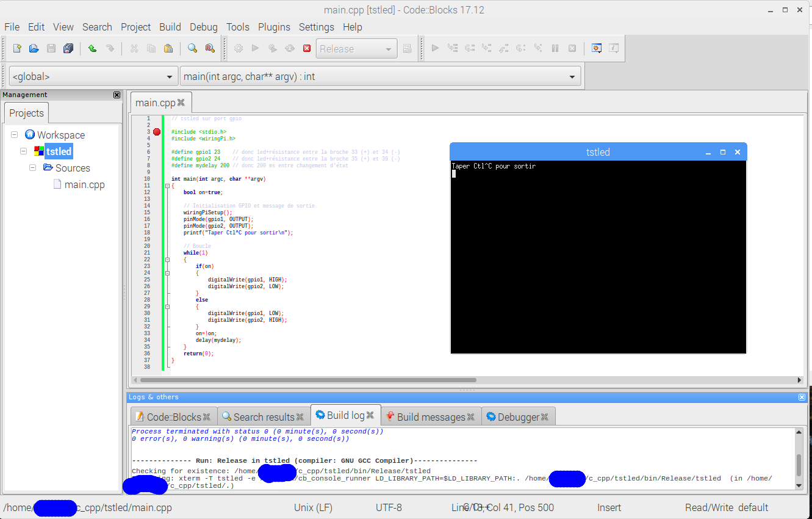812x519 pixels.
Task: Click the editor horizontal scrollbar
Action: pyautogui.click(x=305, y=380)
